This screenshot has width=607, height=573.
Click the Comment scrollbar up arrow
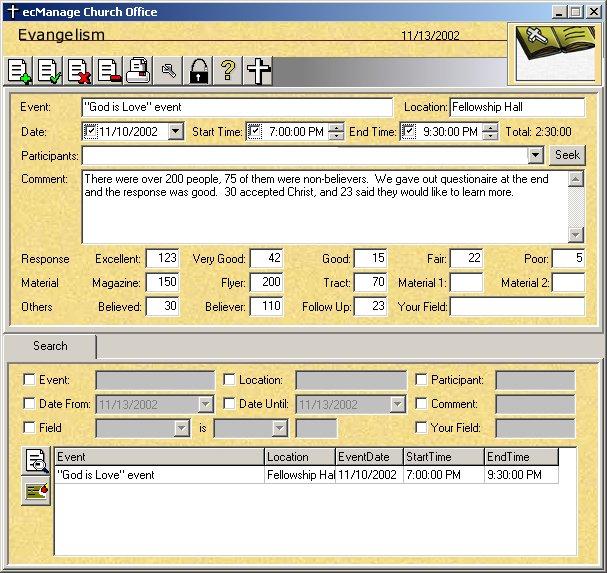pyautogui.click(x=576, y=179)
